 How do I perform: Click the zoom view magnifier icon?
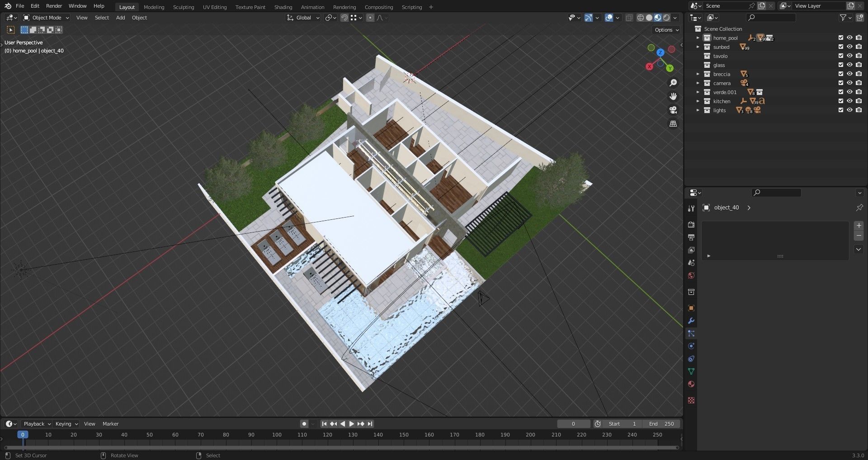(673, 83)
